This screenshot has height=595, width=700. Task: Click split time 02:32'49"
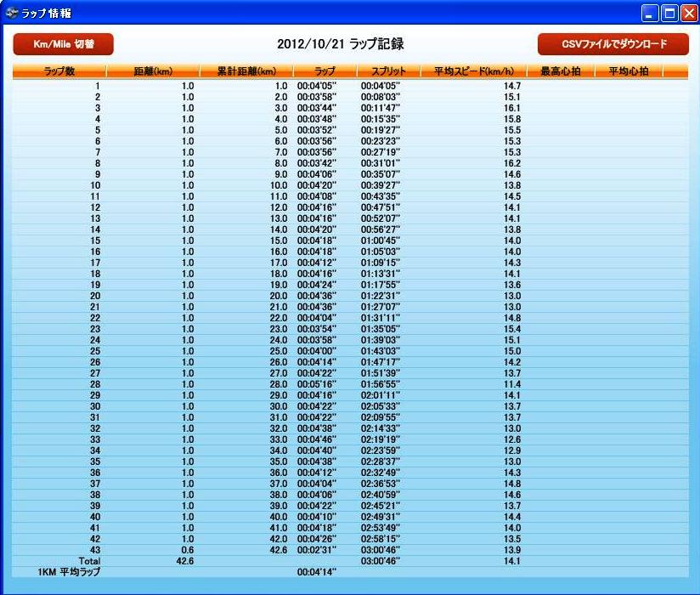(381, 473)
